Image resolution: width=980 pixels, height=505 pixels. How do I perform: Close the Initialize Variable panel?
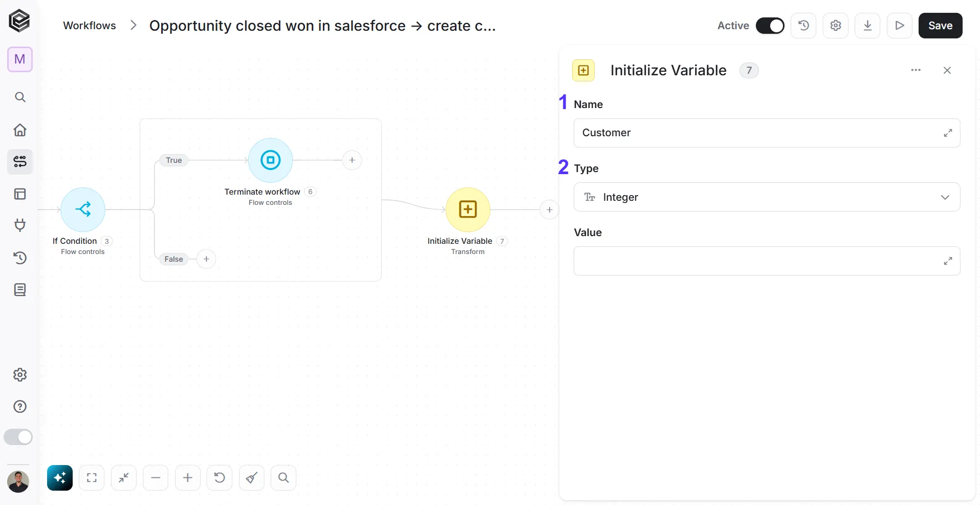point(947,70)
